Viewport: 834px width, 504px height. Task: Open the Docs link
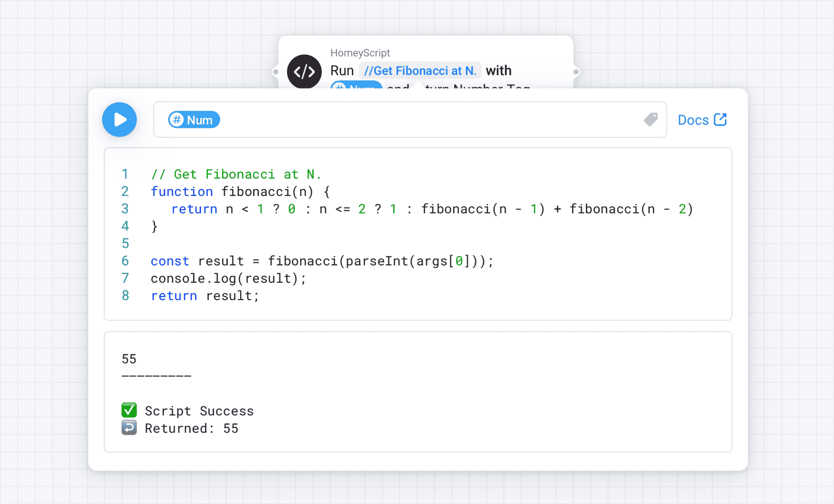coord(693,120)
